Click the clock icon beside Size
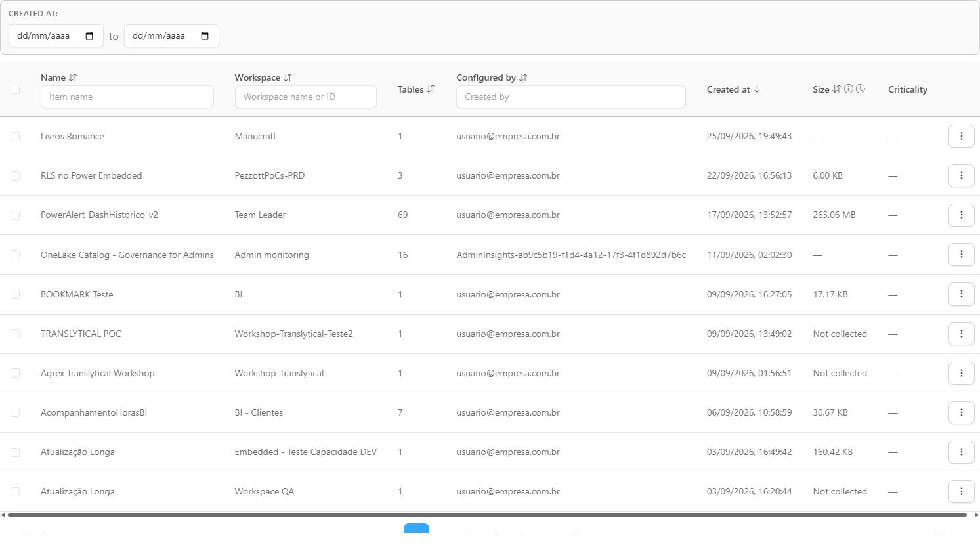 [861, 89]
